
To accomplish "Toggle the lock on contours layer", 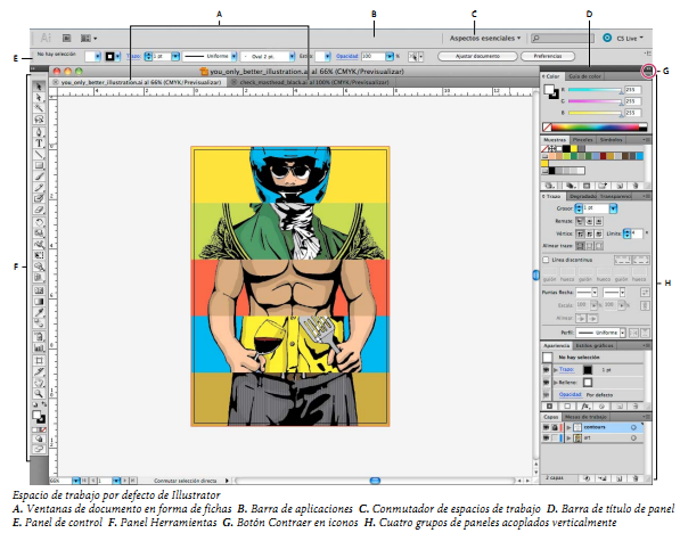I will (554, 427).
